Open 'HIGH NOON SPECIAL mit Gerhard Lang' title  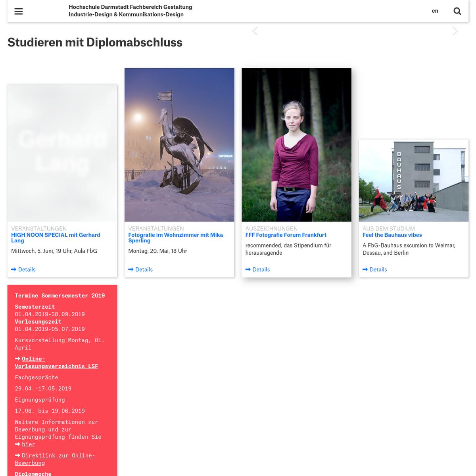pyautogui.click(x=56, y=238)
